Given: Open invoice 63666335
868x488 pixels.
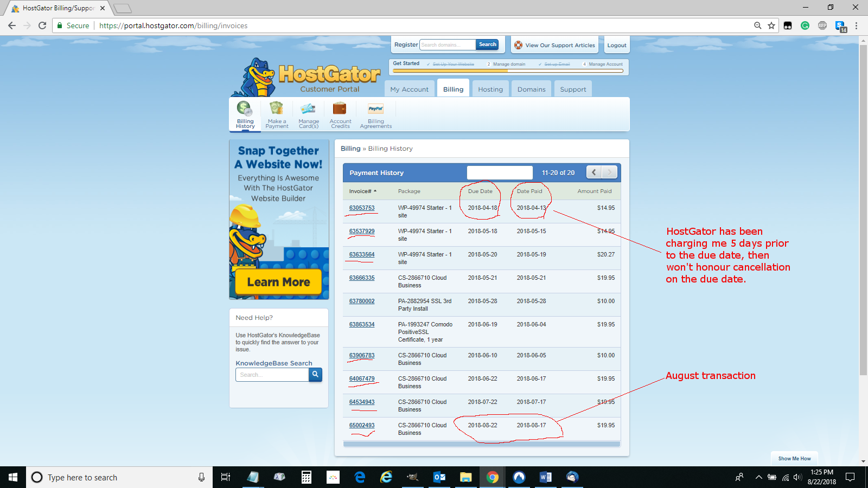Looking at the screenshot, I should [362, 278].
